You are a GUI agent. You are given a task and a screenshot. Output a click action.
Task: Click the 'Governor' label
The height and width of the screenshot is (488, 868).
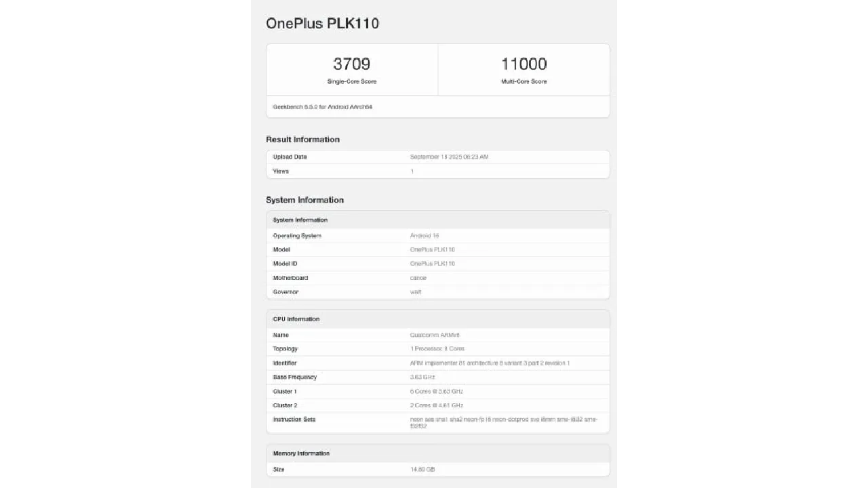coord(285,292)
